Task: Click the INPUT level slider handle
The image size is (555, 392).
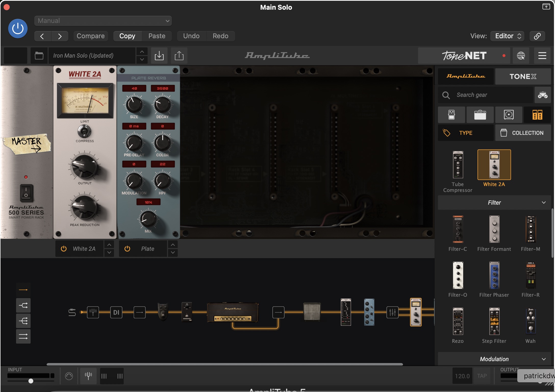Action: click(31, 381)
